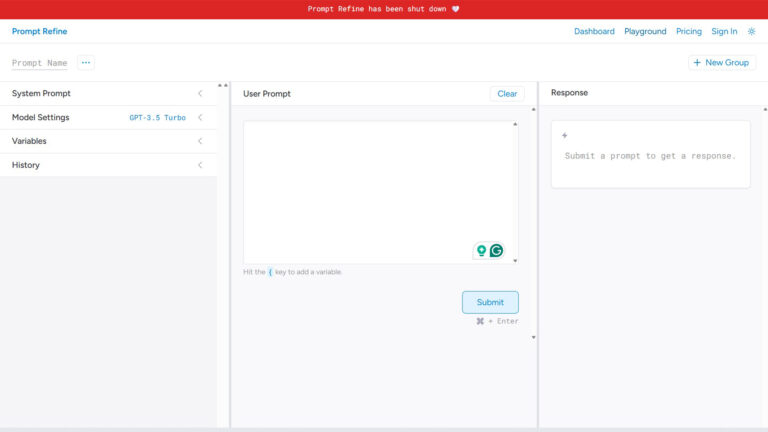The width and height of the screenshot is (768, 432).
Task: Click the Prompt Refine logo link
Action: pos(40,31)
